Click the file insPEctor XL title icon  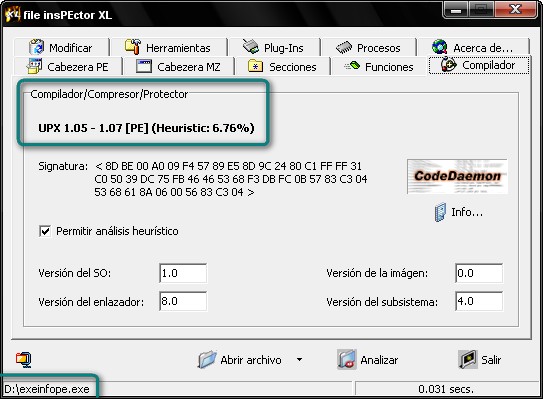12,15
